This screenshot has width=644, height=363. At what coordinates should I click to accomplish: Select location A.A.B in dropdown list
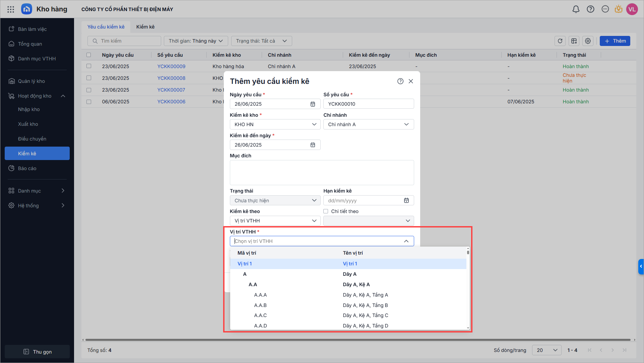(260, 305)
